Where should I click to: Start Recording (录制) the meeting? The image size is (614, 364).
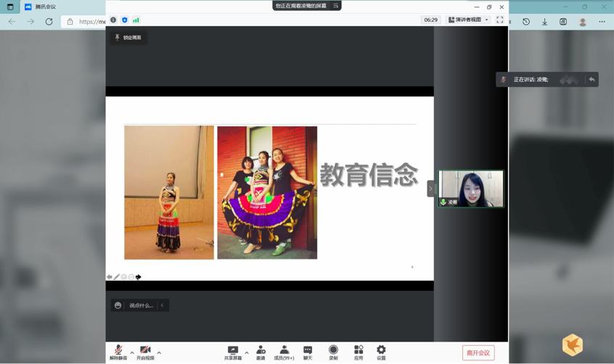[x=333, y=352]
